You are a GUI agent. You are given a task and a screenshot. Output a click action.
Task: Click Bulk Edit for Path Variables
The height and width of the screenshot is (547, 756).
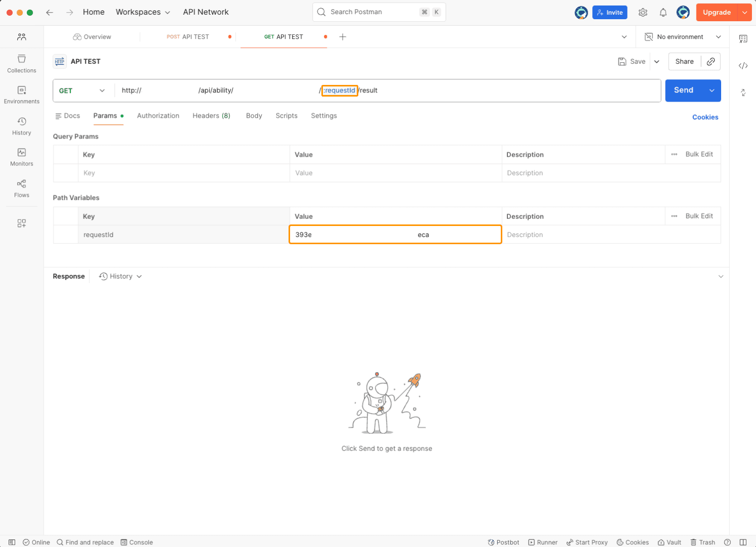pyautogui.click(x=699, y=216)
